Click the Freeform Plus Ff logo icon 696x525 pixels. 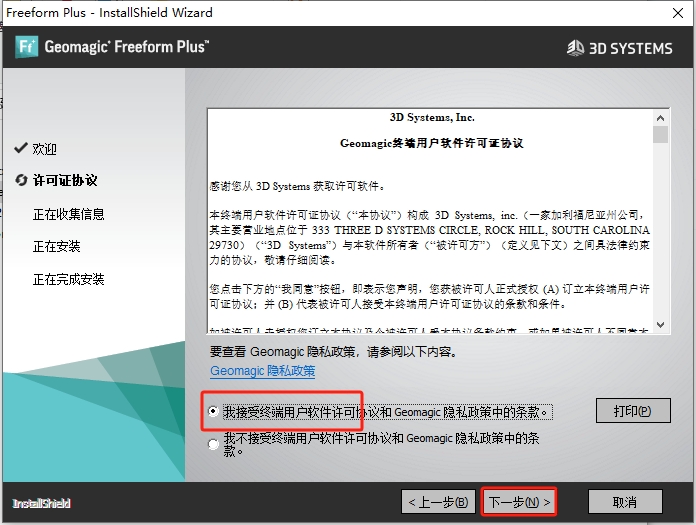tap(26, 47)
